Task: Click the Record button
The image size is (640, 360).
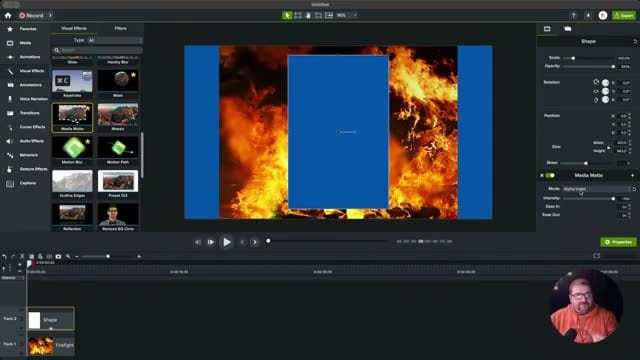Action: pos(31,16)
